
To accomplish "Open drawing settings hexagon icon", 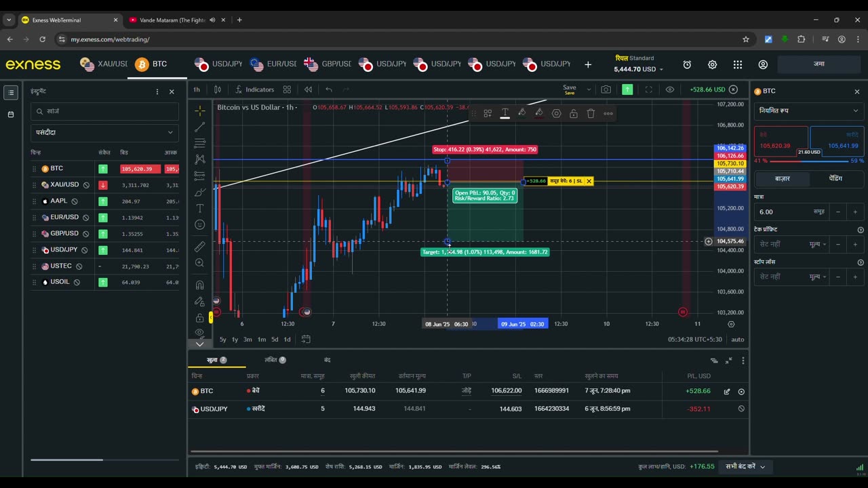I will (x=557, y=113).
